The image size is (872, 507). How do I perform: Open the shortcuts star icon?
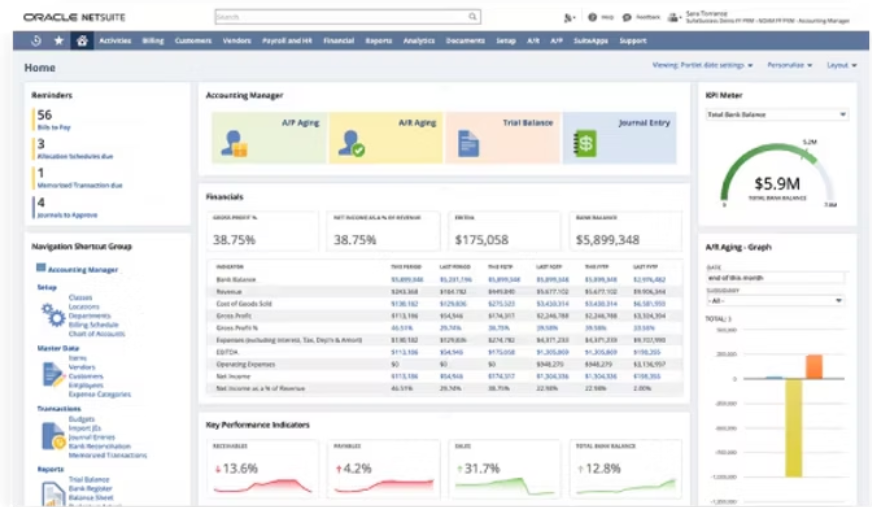pyautogui.click(x=58, y=41)
